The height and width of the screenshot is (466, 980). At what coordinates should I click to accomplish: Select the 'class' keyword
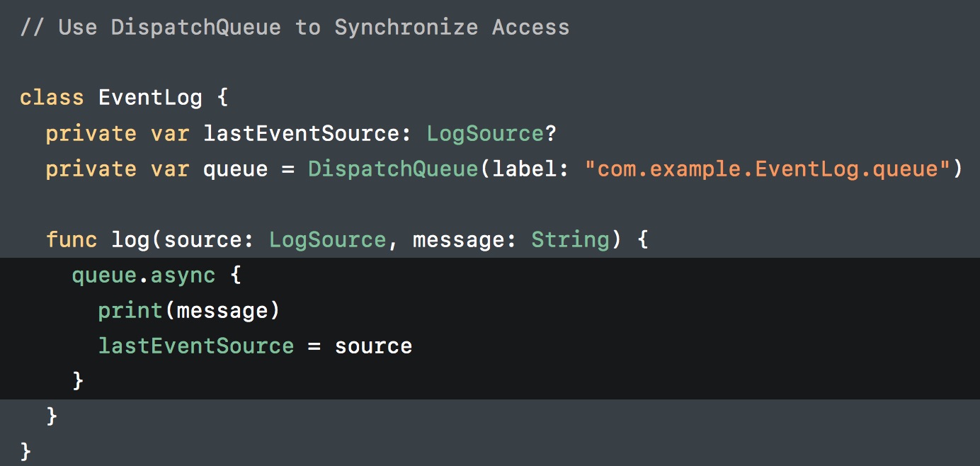pos(52,97)
